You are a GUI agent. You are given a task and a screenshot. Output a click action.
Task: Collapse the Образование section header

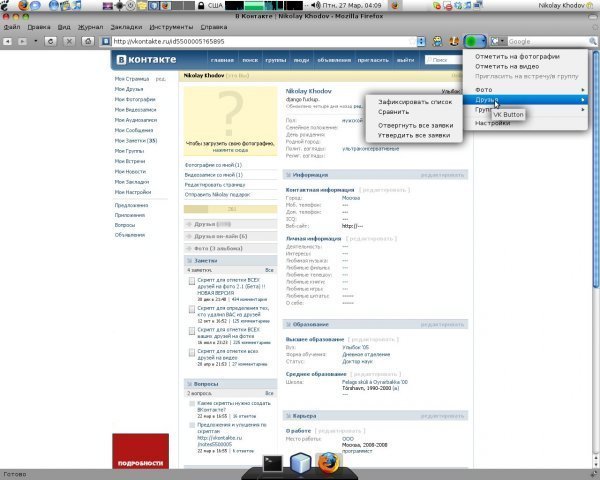(x=375, y=325)
